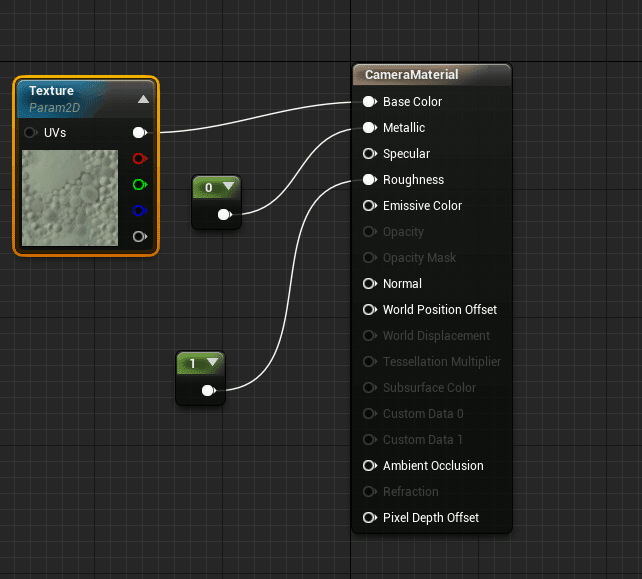
Task: Click the output pin of constant 0 node
Action: click(x=225, y=214)
